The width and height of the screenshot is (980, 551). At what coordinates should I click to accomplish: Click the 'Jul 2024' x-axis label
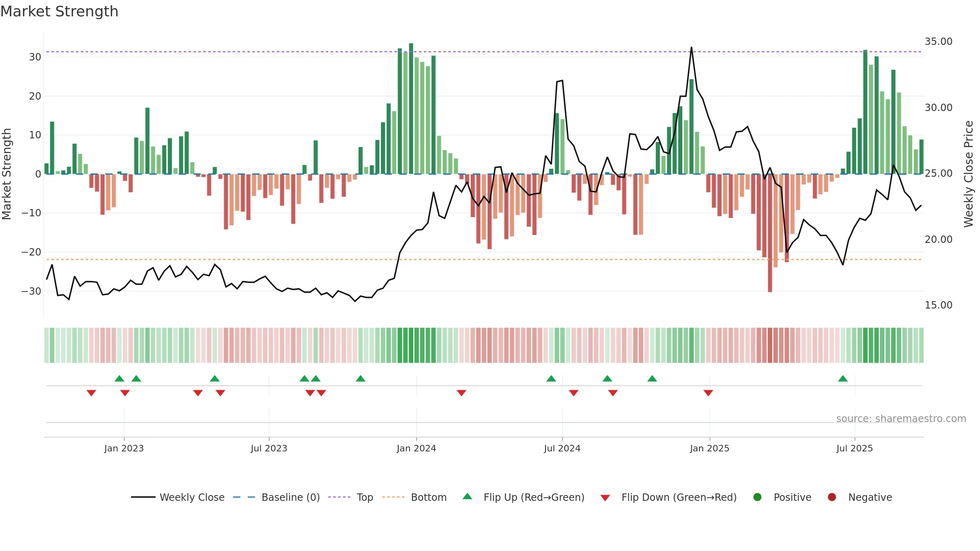[562, 448]
